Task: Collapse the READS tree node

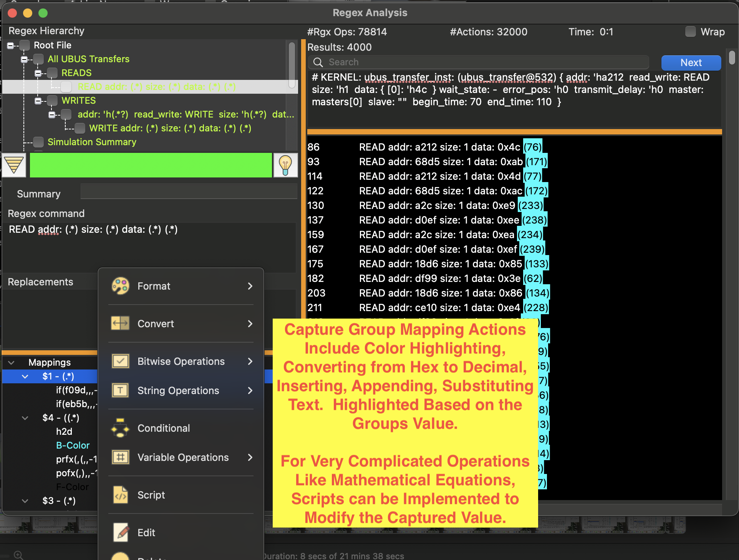Action: click(38, 73)
